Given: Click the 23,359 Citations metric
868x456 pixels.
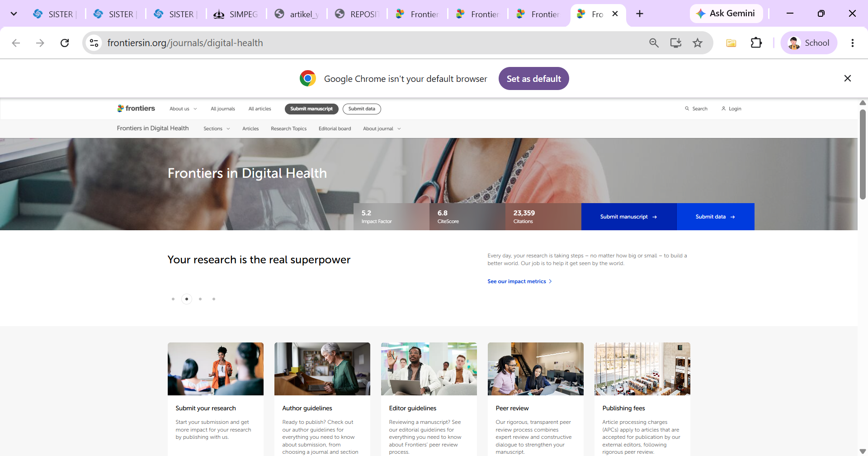Looking at the screenshot, I should pos(543,217).
